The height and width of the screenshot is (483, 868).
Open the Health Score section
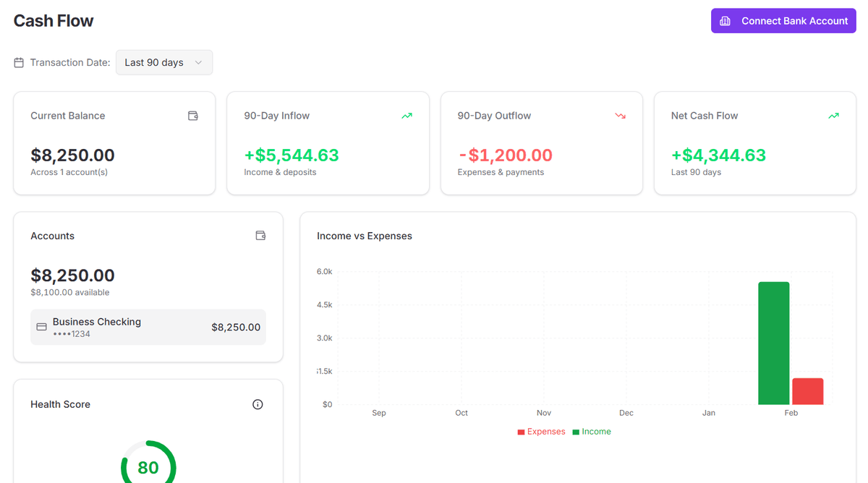click(x=60, y=404)
